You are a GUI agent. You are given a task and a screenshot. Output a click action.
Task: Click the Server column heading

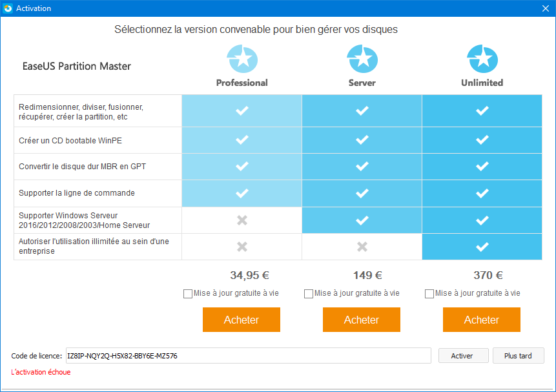point(362,83)
